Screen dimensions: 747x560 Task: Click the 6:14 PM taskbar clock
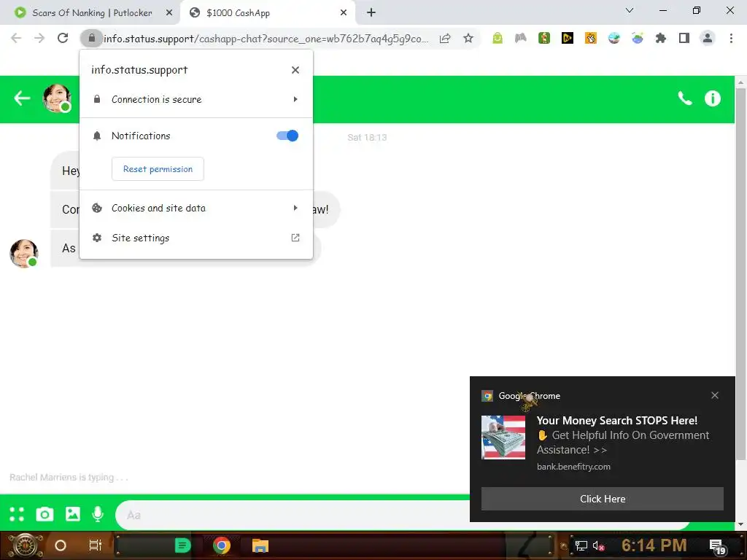654,545
